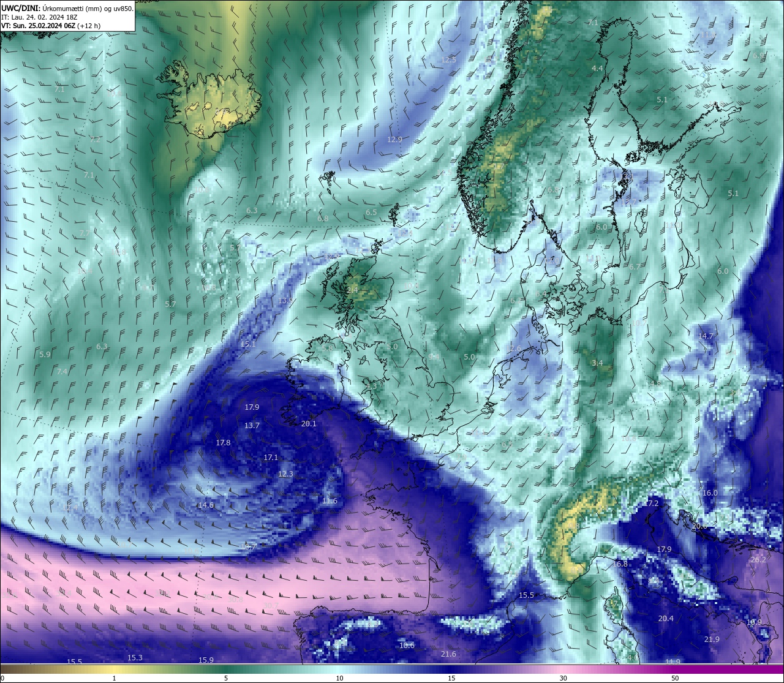Viewport: 784px width, 683px height.
Task: Click the 21.6 value in the western Mediterranean
Action: [448, 654]
